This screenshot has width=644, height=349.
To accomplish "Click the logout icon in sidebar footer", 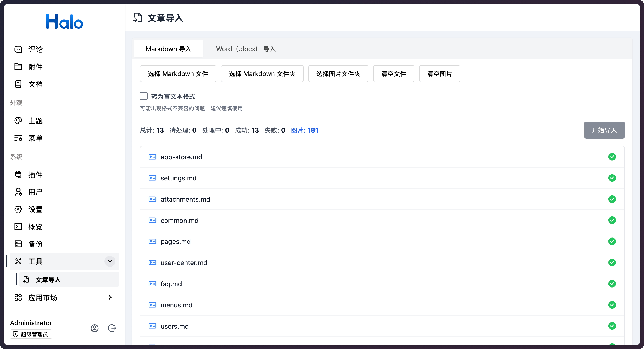I will click(x=112, y=328).
